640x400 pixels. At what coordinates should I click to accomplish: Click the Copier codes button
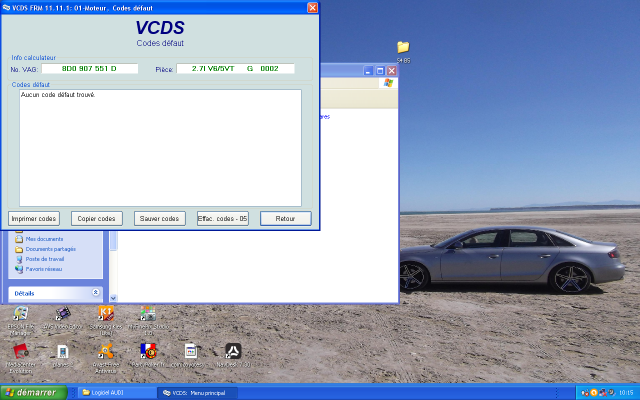[97, 218]
